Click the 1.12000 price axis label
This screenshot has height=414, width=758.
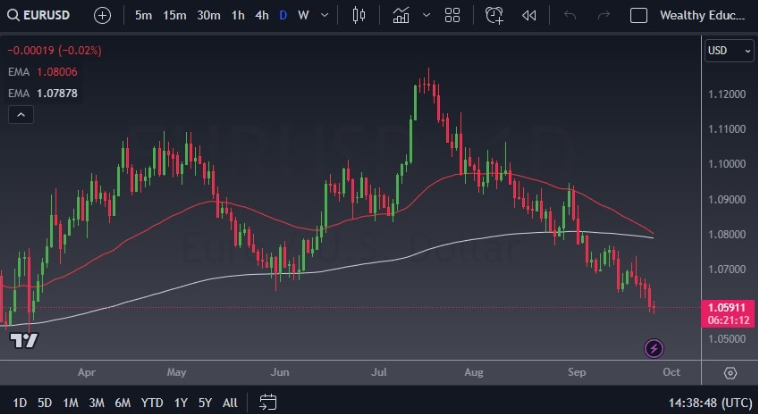[727, 94]
